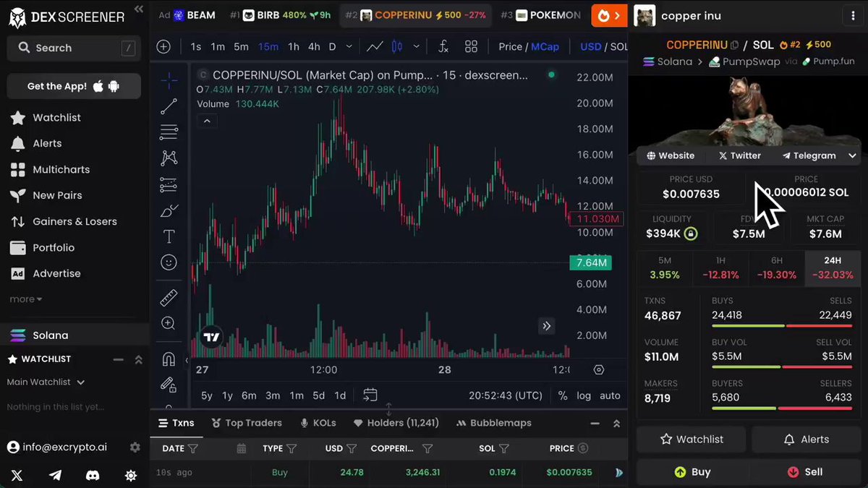Collapse the chart legend with chevron
The width and height of the screenshot is (868, 488).
[x=207, y=121]
